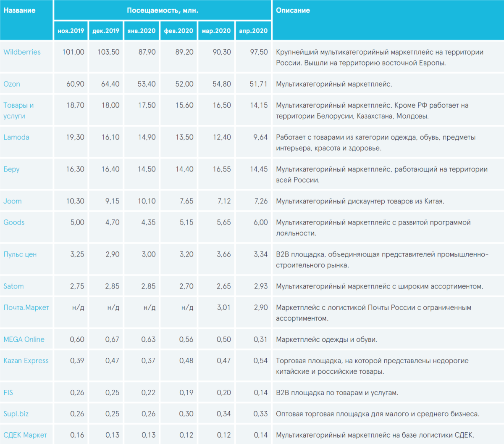The width and height of the screenshot is (504, 444).
Task: Click Joom value 7,12
Action: [224, 201]
